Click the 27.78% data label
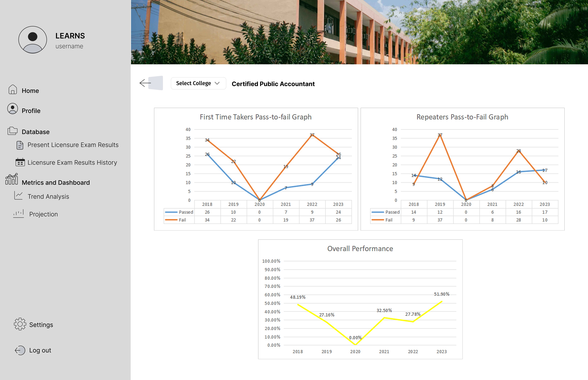Viewport: 588px width, 380px height. point(413,314)
